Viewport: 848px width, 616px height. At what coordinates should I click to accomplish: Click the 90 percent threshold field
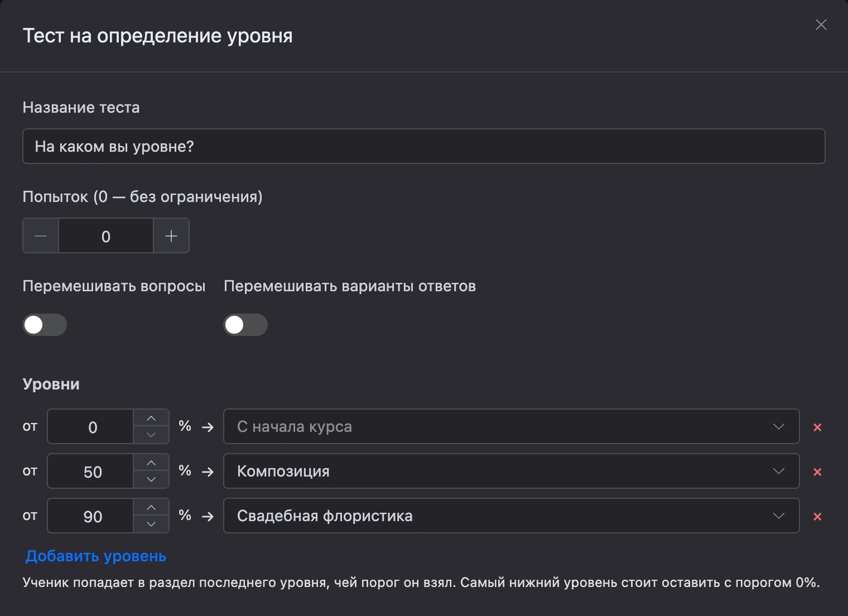pos(90,516)
